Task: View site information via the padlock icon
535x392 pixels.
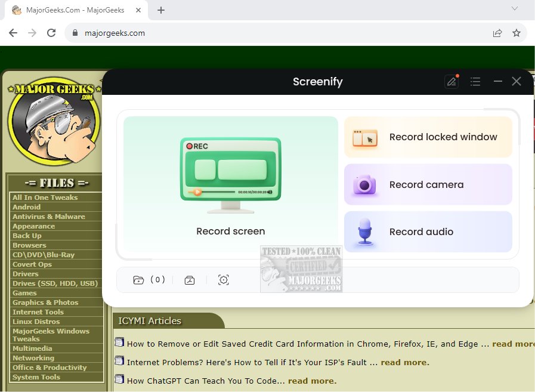Action: point(74,33)
